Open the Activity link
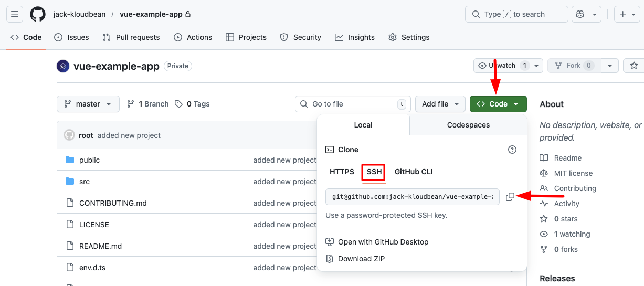Screen dimensions: 644x286 [560, 204]
